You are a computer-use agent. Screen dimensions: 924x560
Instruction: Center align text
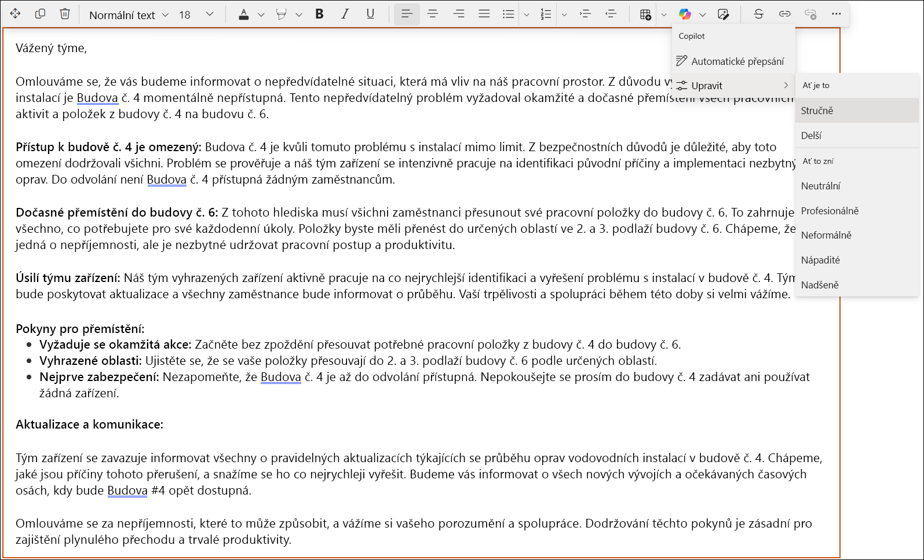pos(433,14)
